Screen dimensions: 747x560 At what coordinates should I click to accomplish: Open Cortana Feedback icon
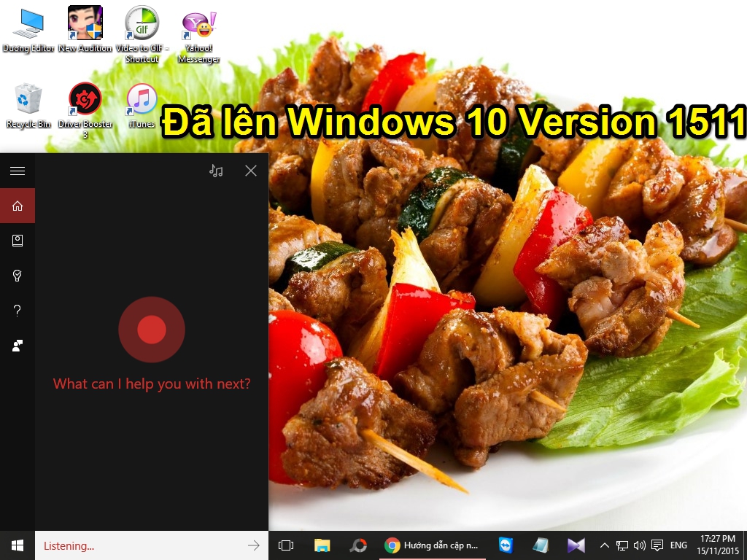18,345
